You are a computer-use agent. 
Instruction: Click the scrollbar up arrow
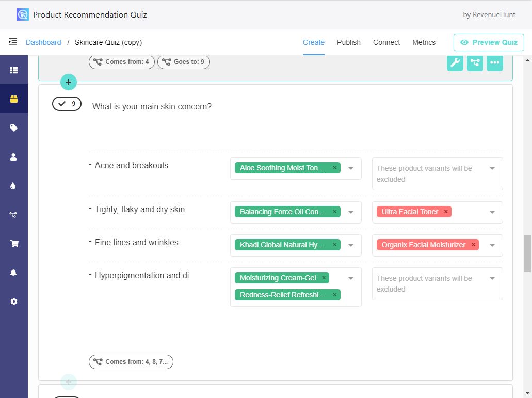(527, 60)
